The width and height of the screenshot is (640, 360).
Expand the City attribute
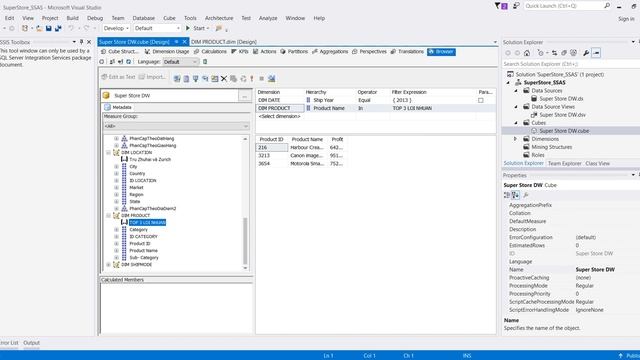(x=116, y=167)
